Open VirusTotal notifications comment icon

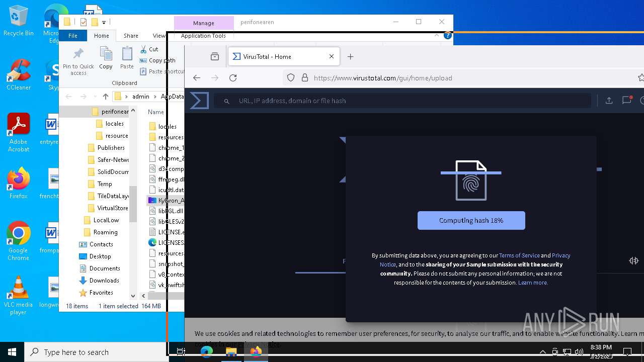point(627,100)
